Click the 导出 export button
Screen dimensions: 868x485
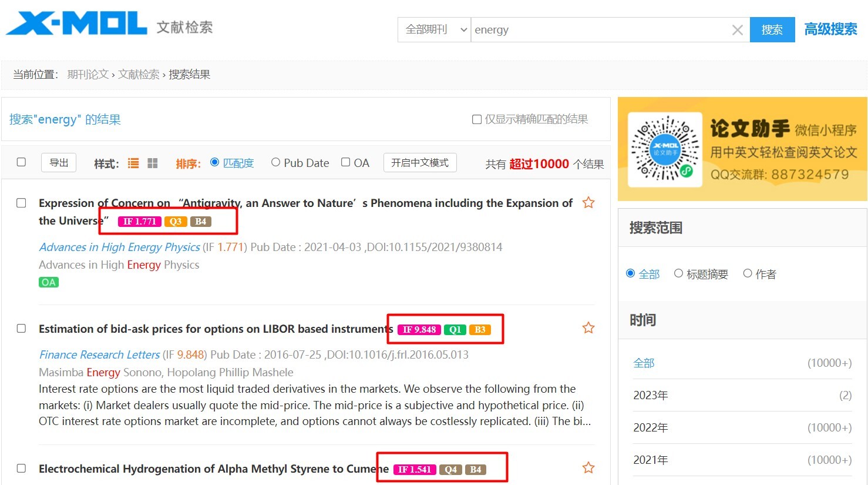pyautogui.click(x=59, y=163)
